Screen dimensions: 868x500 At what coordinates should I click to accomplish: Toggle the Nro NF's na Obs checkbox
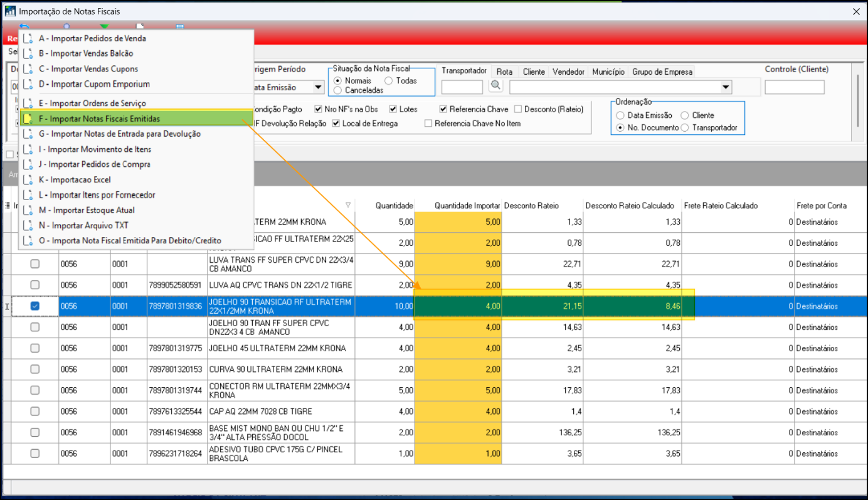pyautogui.click(x=319, y=109)
